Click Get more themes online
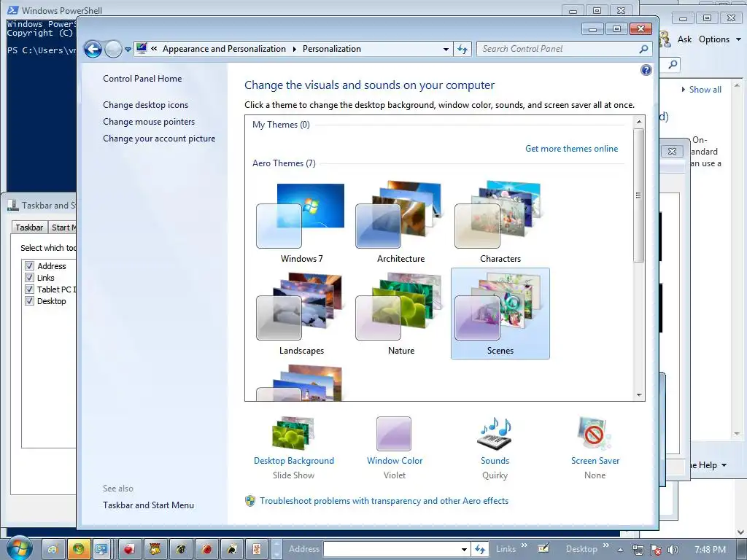 pyautogui.click(x=571, y=149)
